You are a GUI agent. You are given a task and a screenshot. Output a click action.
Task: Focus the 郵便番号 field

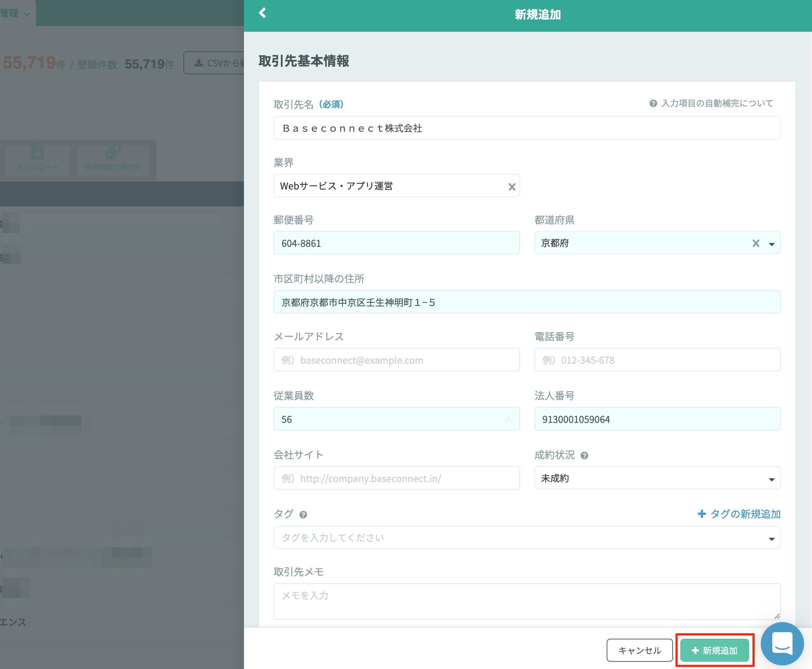click(x=397, y=243)
